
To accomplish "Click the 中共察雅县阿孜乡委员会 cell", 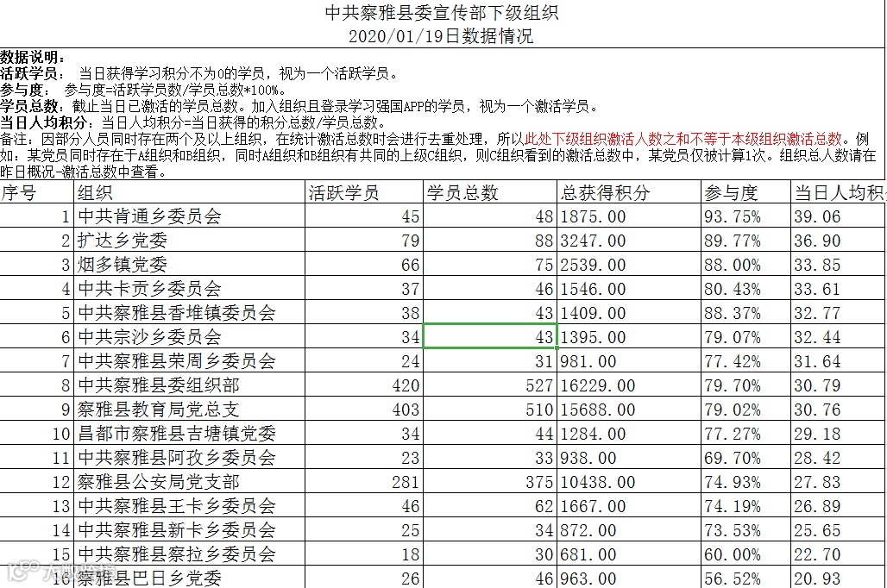I will click(x=190, y=458).
